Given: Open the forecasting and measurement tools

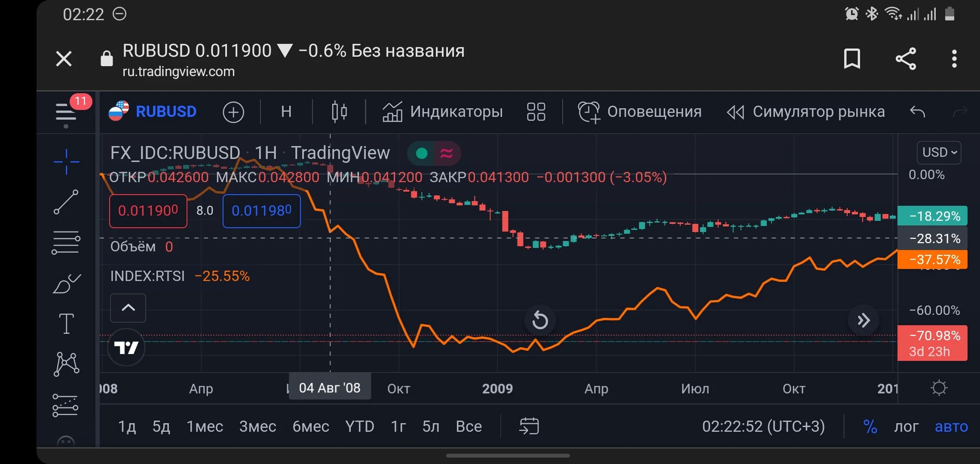Looking at the screenshot, I should 65,405.
